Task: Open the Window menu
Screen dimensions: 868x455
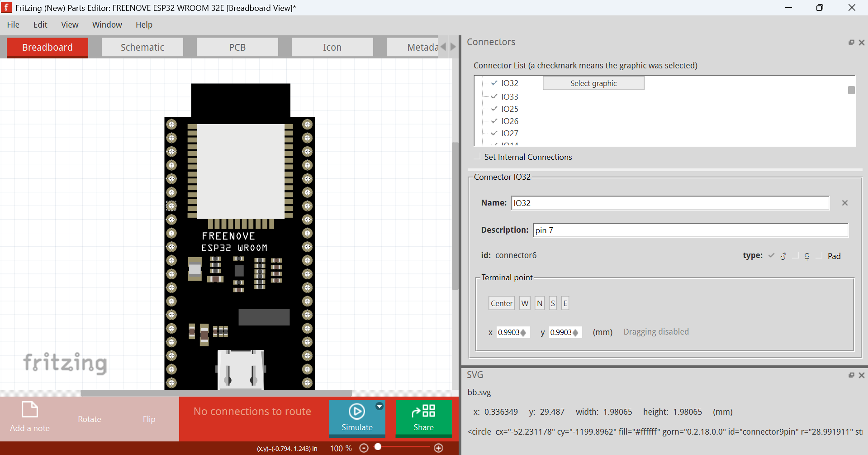Action: pyautogui.click(x=107, y=24)
